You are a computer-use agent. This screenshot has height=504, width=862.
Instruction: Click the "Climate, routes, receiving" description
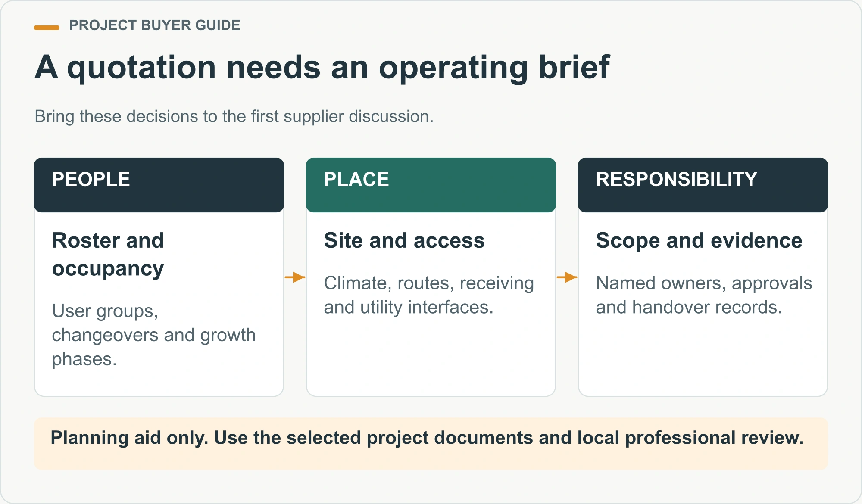[429, 295]
